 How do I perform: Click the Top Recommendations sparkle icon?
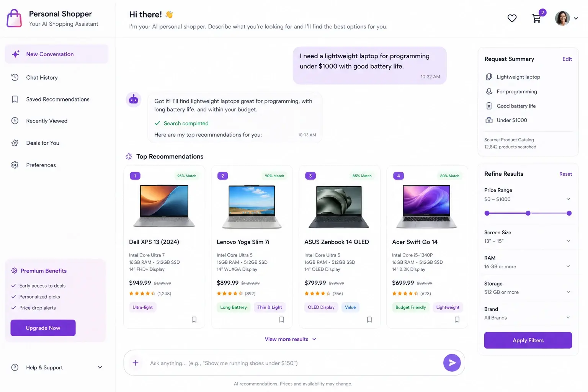pyautogui.click(x=129, y=156)
